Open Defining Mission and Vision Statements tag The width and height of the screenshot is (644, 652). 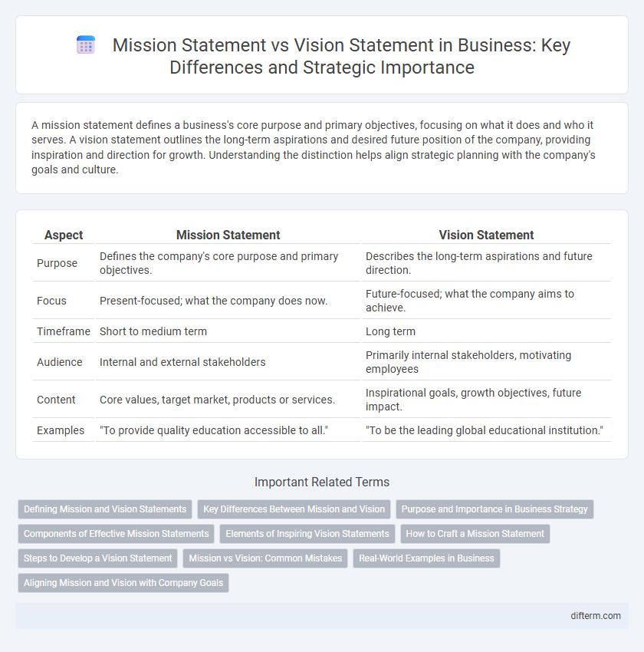[x=105, y=509]
